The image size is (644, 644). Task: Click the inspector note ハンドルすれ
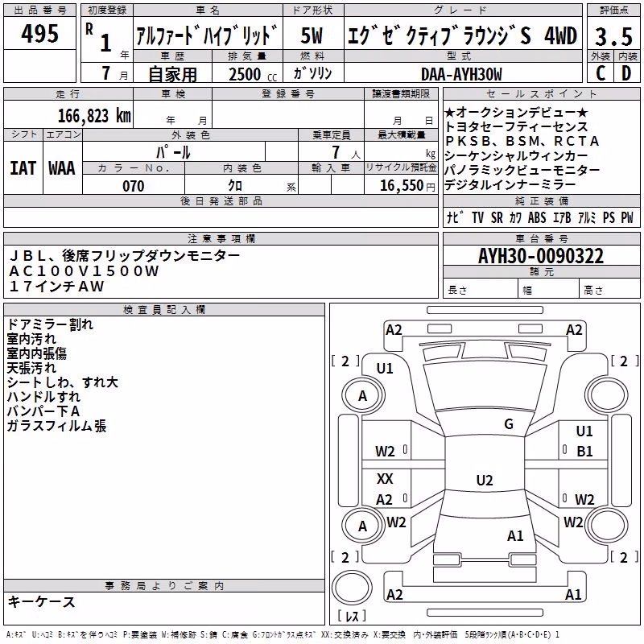[43, 397]
